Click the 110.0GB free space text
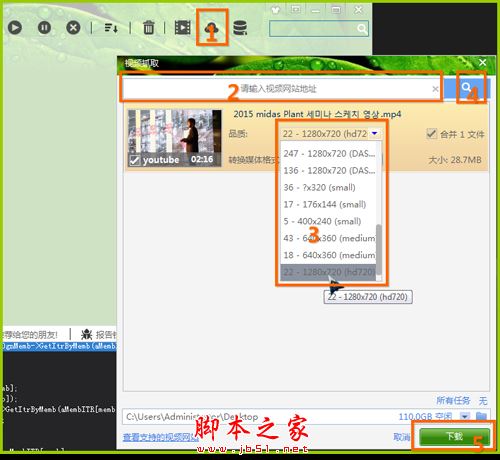Screen dimensions: 500x460 point(425,417)
